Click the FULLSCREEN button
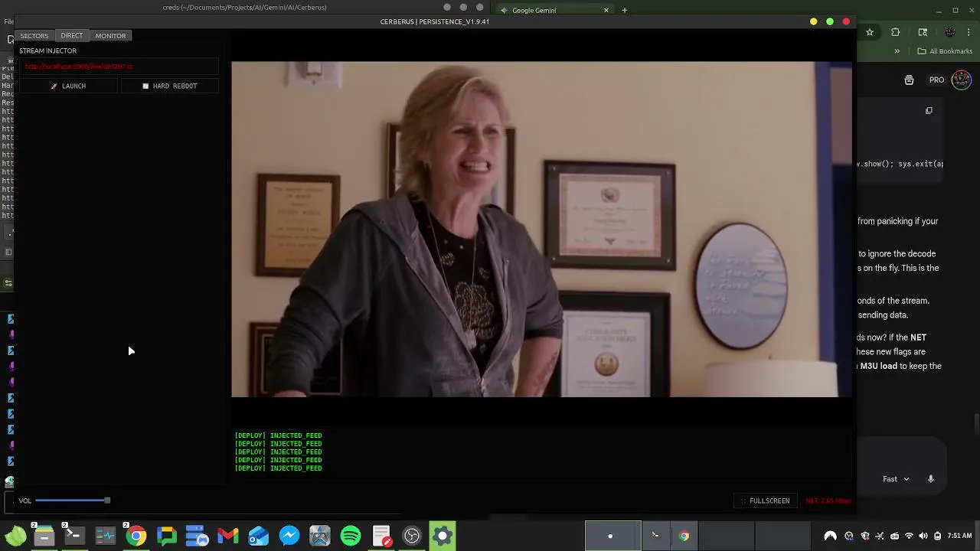 tap(765, 500)
